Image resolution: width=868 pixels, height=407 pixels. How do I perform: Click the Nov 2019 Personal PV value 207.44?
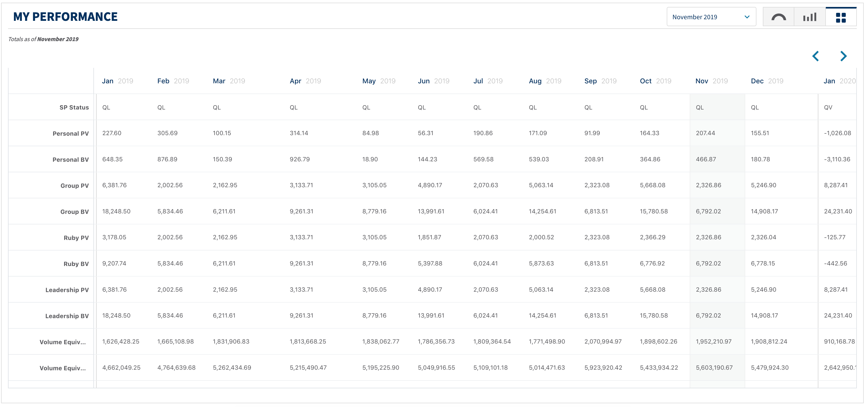[x=705, y=133]
